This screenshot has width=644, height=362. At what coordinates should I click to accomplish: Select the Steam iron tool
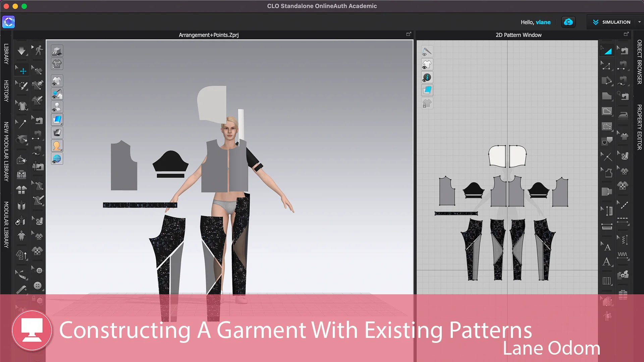click(x=623, y=114)
